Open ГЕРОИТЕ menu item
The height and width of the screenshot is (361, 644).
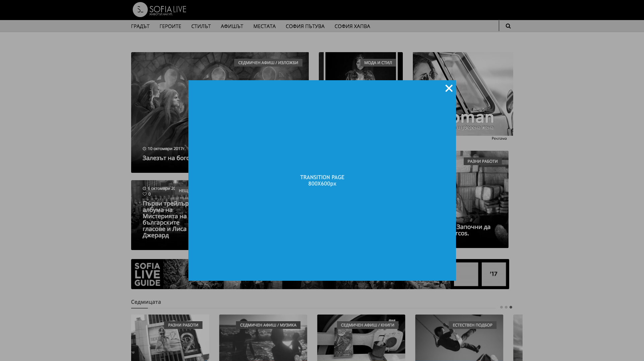(x=170, y=26)
